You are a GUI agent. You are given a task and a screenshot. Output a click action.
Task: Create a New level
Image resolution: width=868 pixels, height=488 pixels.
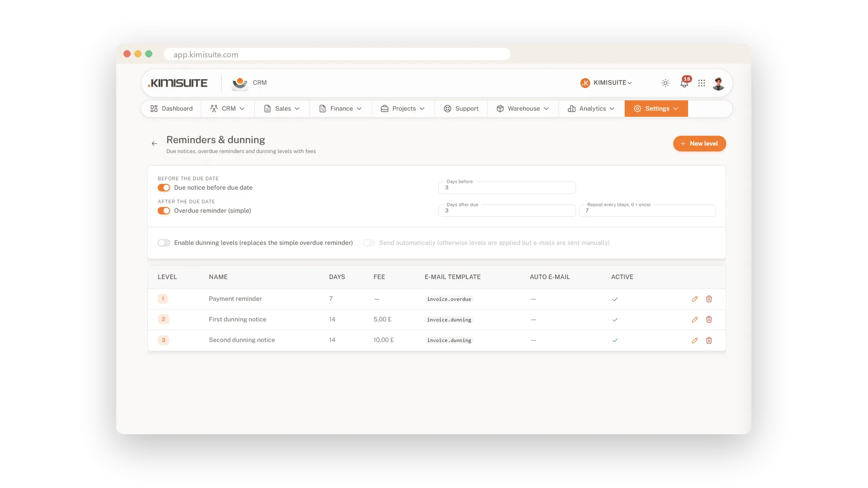[x=699, y=144]
